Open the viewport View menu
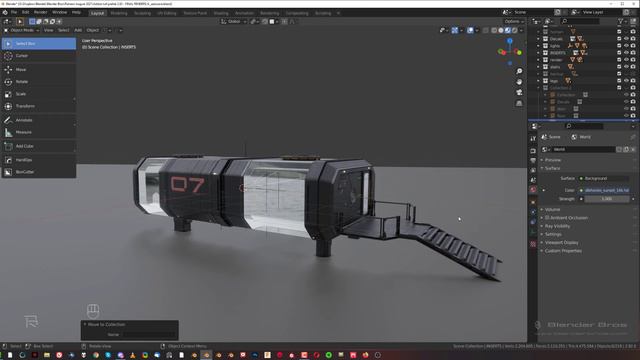640x360 pixels. click(49, 30)
